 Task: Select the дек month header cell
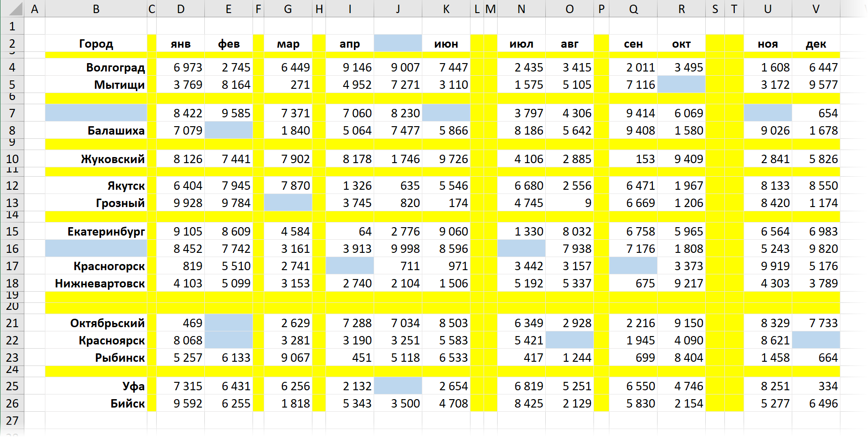point(816,44)
